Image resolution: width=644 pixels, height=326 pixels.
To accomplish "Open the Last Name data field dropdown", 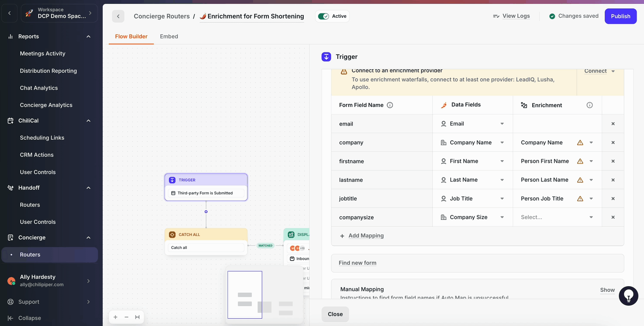I will pos(472,180).
